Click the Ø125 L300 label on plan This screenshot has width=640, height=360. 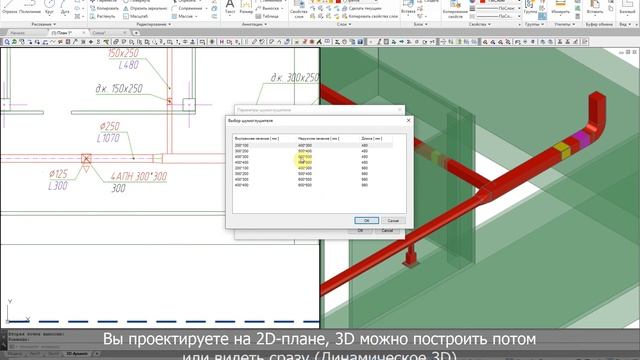(58, 180)
